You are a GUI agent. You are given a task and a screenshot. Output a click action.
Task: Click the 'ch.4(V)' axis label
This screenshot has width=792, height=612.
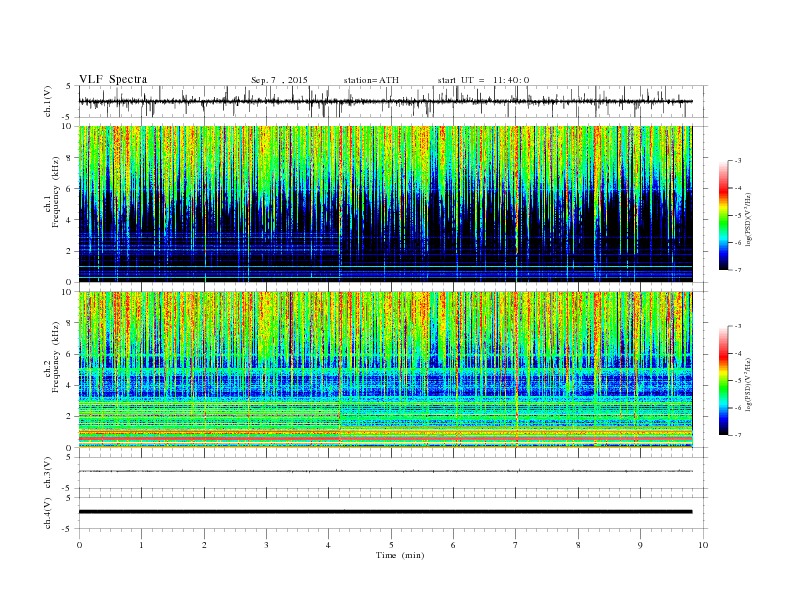coord(48,513)
